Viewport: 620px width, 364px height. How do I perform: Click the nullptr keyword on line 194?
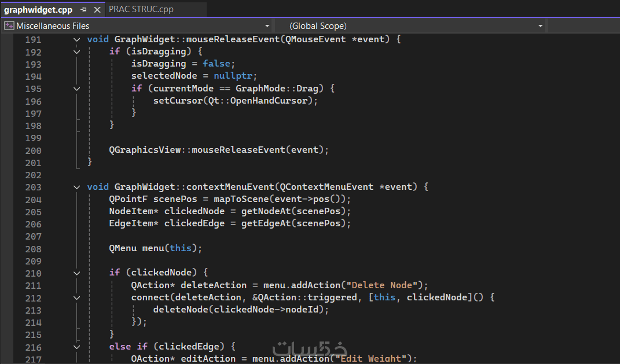pos(233,76)
